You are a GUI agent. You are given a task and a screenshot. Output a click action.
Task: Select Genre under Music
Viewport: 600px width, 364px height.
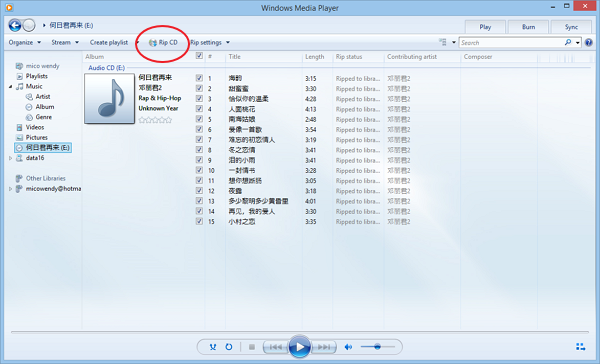coord(39,117)
